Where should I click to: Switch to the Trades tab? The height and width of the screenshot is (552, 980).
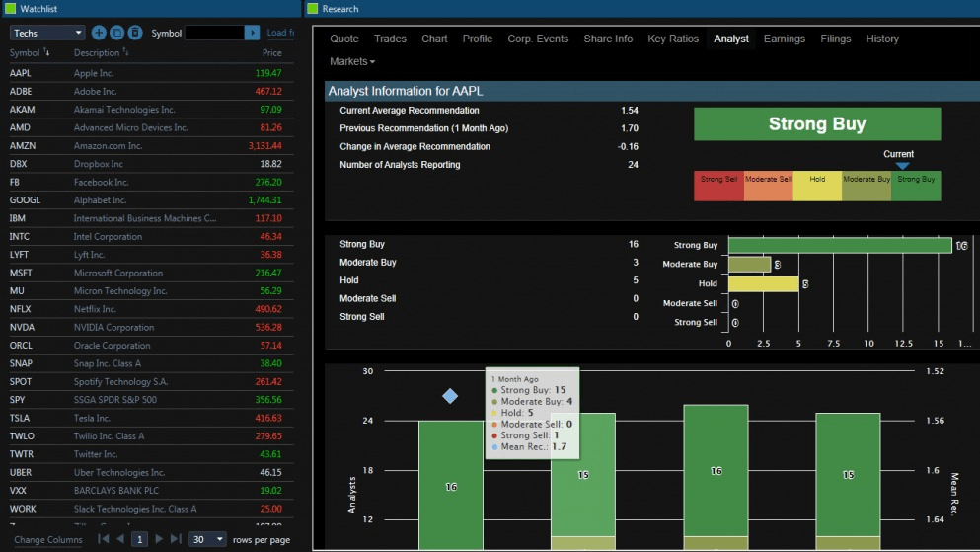pyautogui.click(x=390, y=39)
